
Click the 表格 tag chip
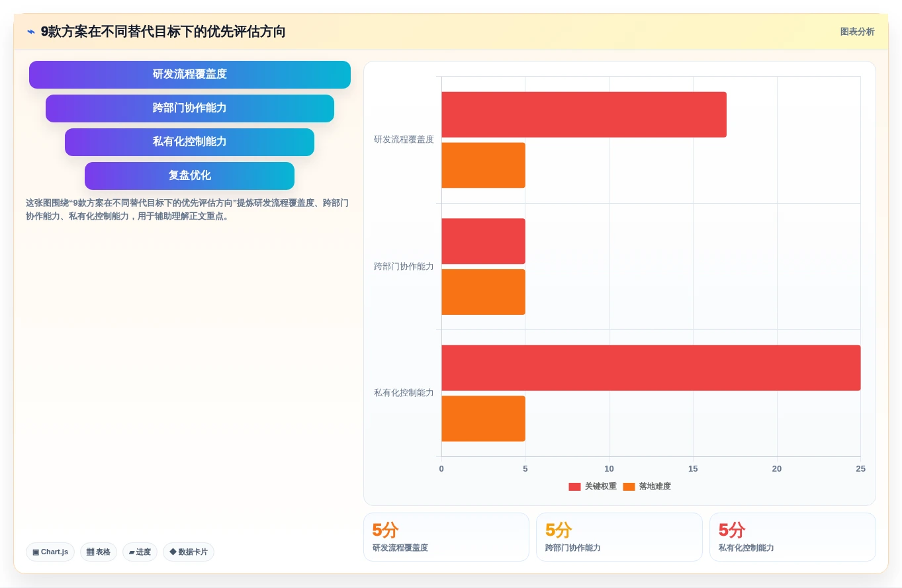pyautogui.click(x=99, y=552)
